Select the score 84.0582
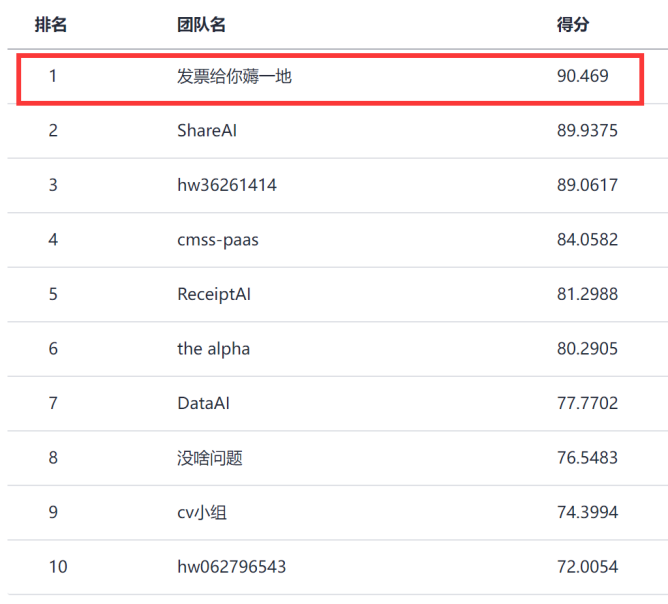 point(587,240)
